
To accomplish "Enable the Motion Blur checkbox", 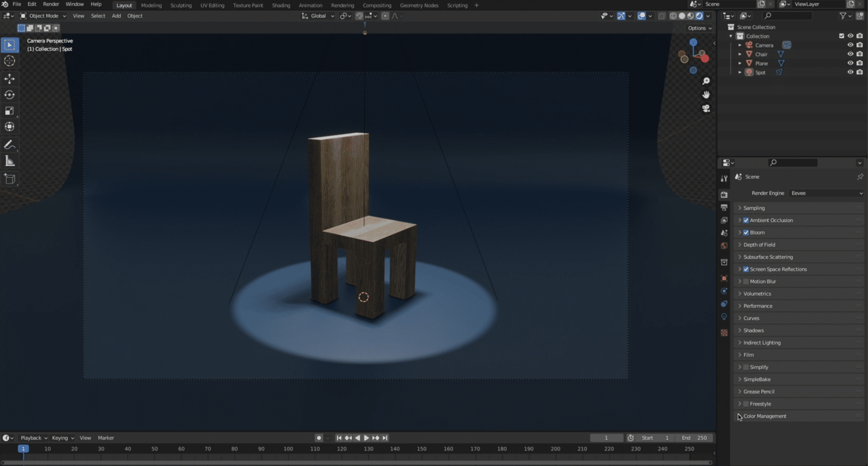I will coord(746,282).
